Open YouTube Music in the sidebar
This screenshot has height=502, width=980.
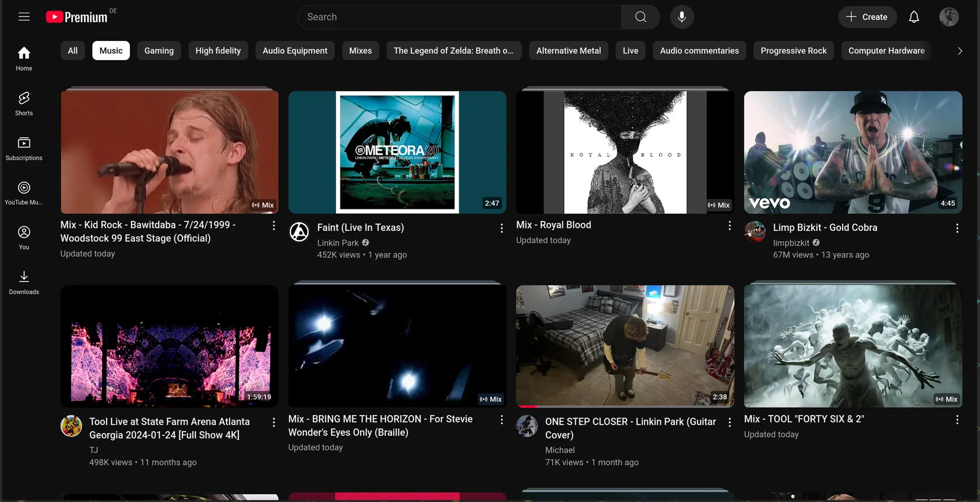coord(24,193)
